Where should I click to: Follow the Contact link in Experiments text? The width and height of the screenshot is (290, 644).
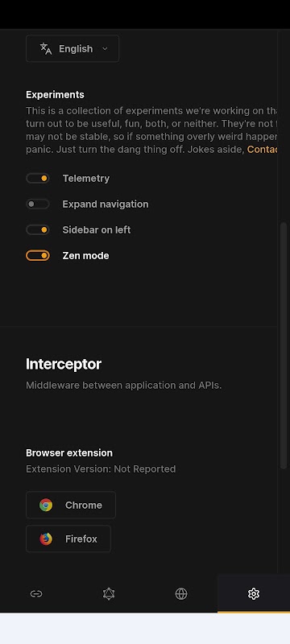(262, 149)
